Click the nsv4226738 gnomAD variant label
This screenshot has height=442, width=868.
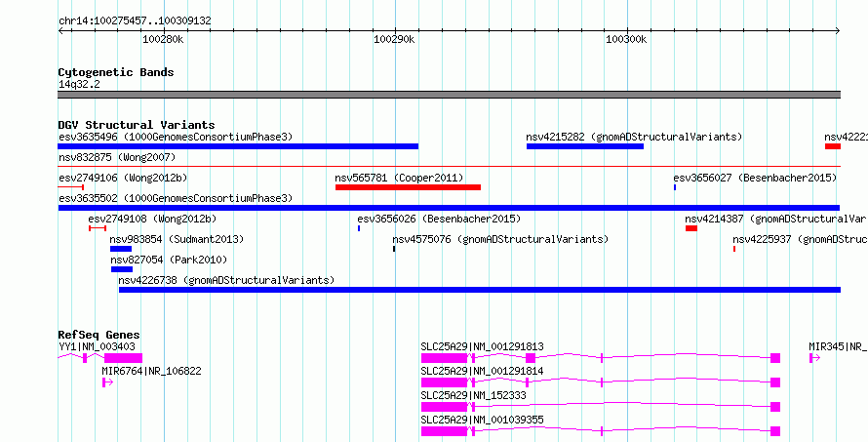point(226,280)
